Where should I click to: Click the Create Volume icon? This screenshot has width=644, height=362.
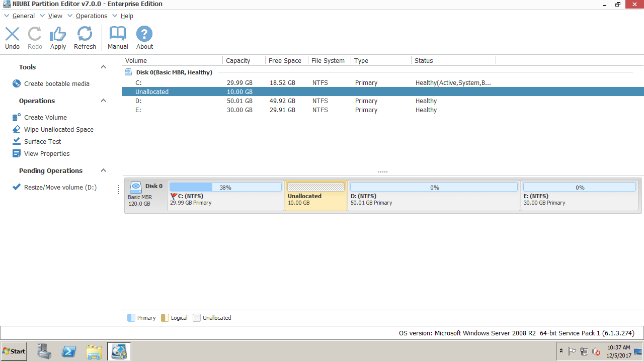click(17, 117)
